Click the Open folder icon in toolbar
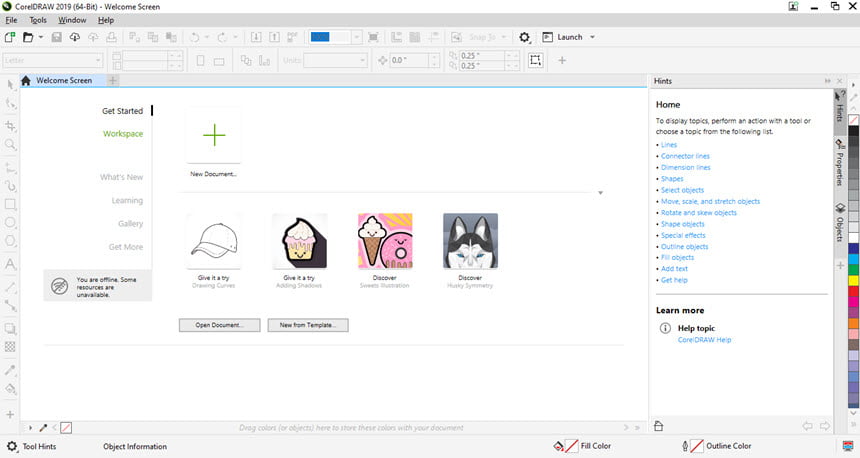This screenshot has width=860, height=458. (28, 37)
